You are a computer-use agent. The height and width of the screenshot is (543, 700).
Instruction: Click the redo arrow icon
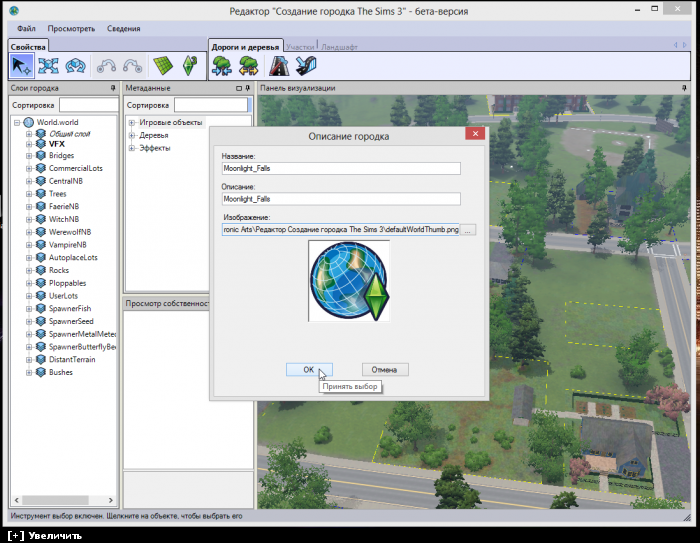click(134, 65)
